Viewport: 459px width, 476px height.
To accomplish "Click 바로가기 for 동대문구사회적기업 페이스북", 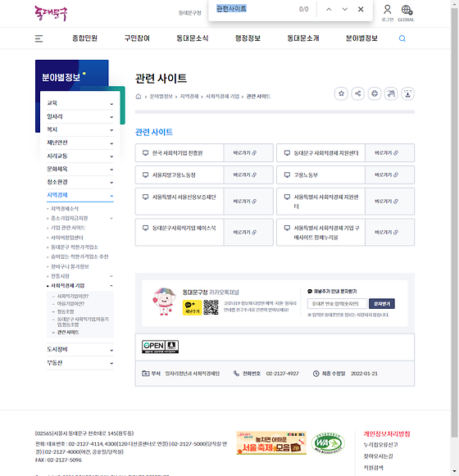I will [x=248, y=232].
